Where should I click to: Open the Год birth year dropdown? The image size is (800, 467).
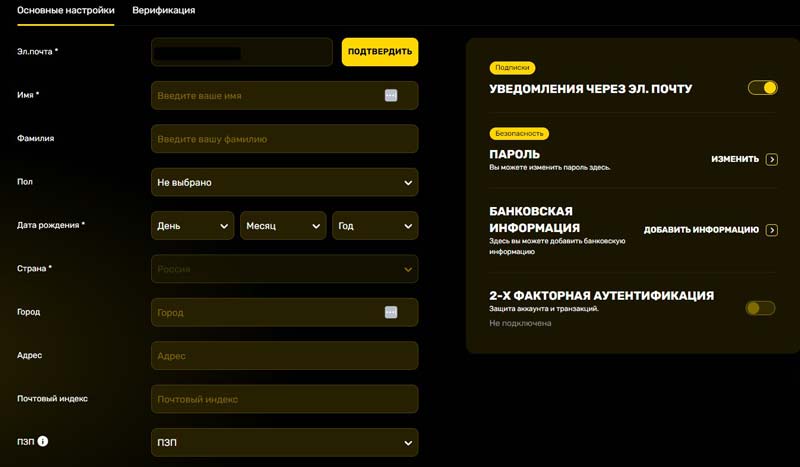(x=374, y=226)
